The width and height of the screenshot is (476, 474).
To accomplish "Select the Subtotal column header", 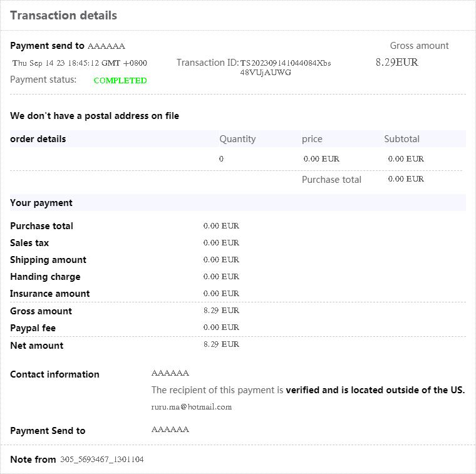I will click(401, 139).
